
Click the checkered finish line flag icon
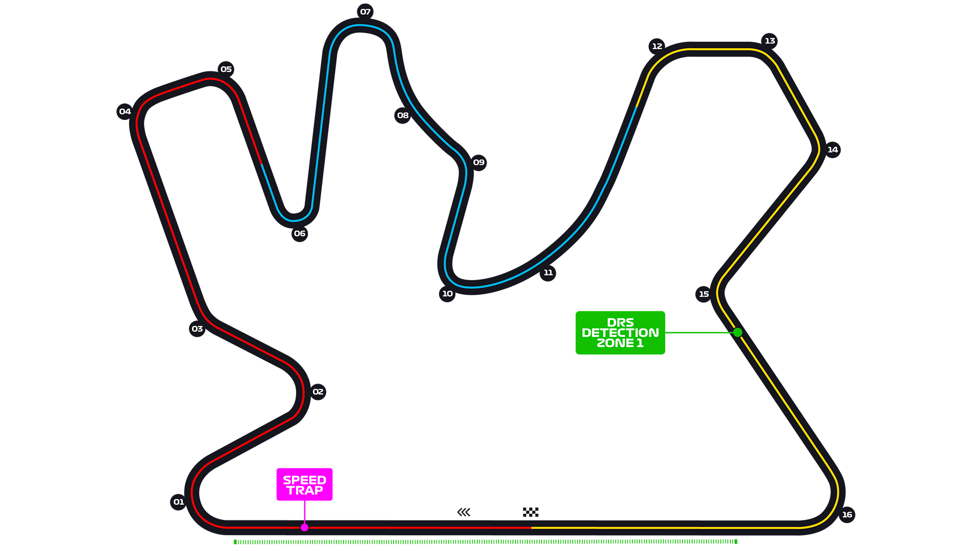coord(531,512)
